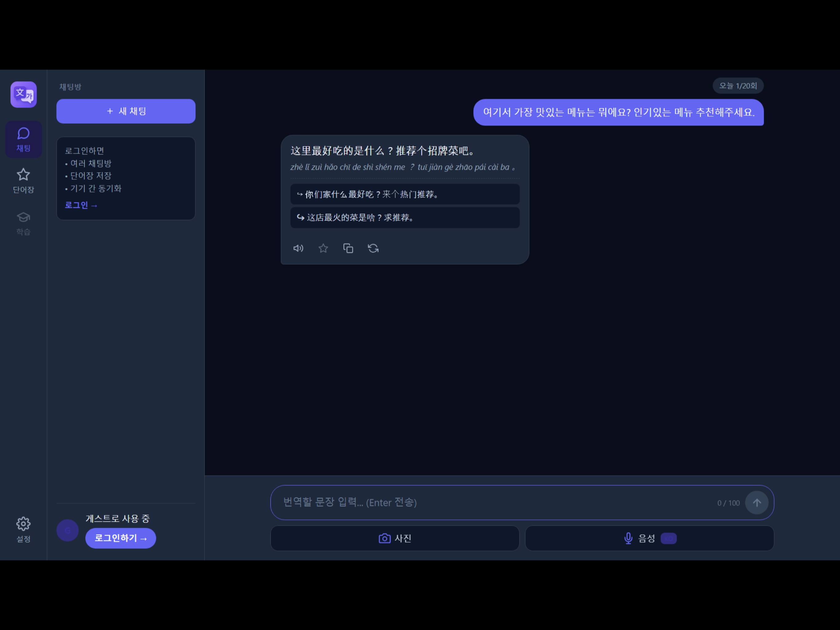Regenerate the translation with refresh icon
Screen dimensions: 840x630
tap(373, 248)
